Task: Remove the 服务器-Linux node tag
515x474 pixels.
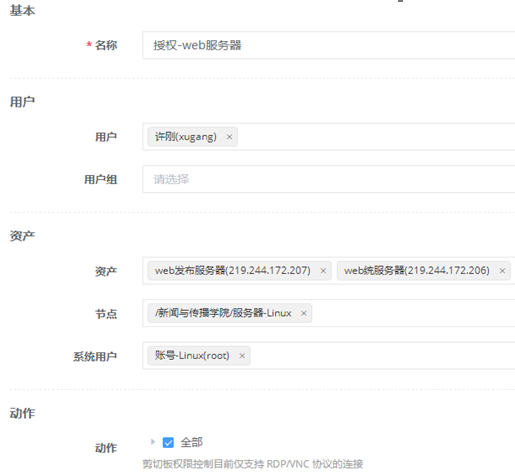Action: click(304, 313)
